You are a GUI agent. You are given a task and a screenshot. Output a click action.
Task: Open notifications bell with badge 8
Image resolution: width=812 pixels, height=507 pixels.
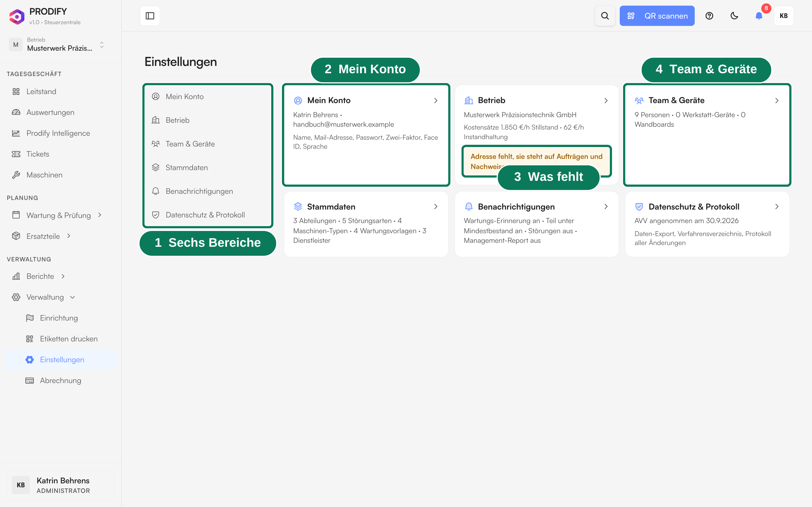[759, 16]
